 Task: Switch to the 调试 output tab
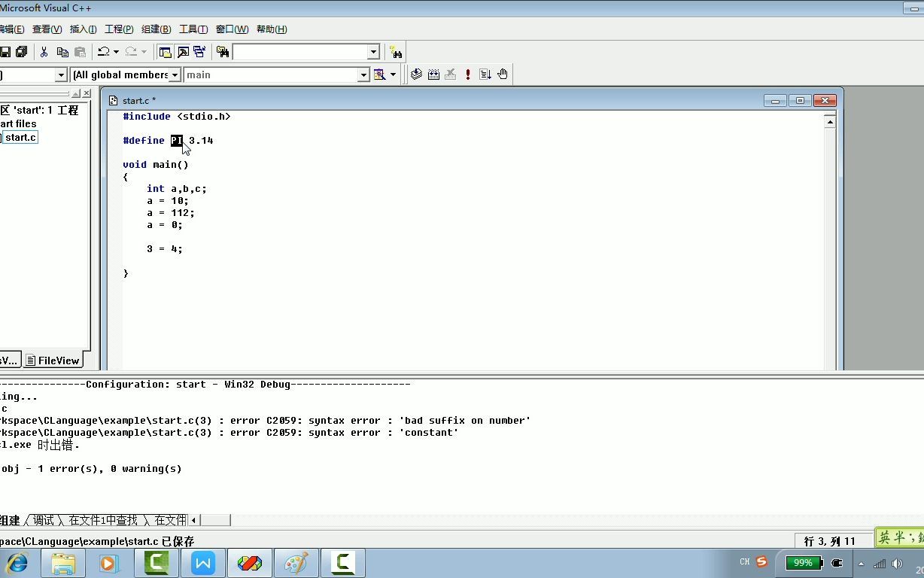43,520
